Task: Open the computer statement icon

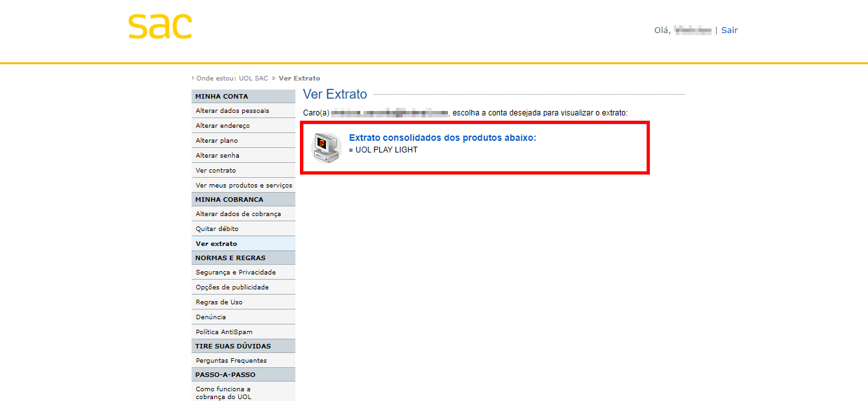Action: (326, 147)
